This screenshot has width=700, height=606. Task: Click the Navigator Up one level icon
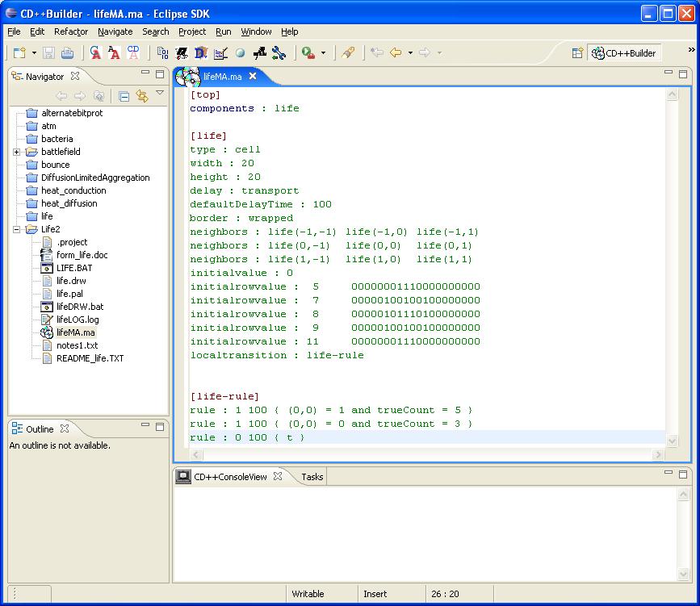pyautogui.click(x=99, y=96)
